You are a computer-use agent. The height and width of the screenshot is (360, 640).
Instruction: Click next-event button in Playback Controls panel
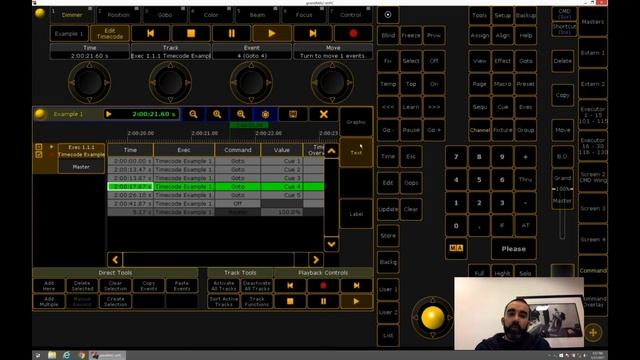356,285
